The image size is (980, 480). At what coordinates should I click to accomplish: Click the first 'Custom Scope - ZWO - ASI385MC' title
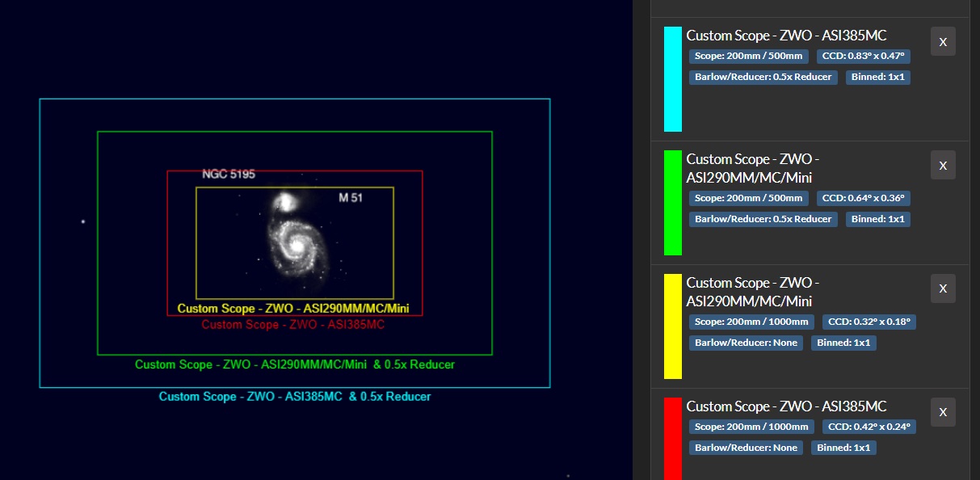pos(786,36)
